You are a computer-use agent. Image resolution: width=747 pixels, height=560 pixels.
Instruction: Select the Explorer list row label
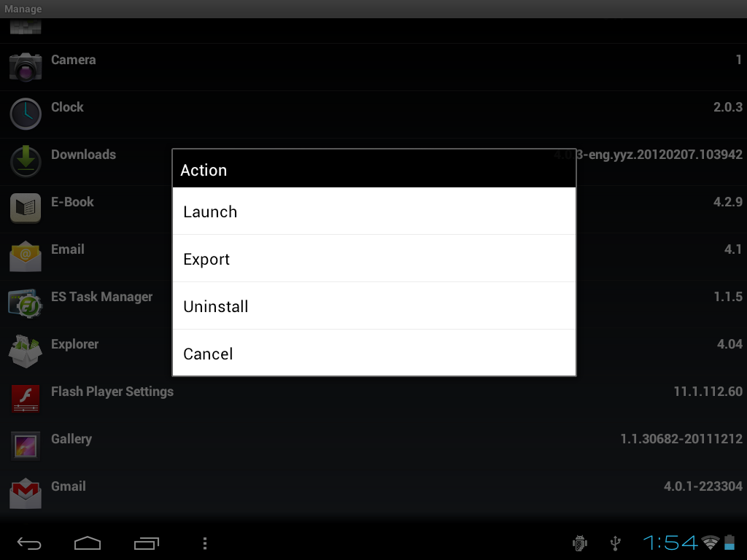point(75,344)
